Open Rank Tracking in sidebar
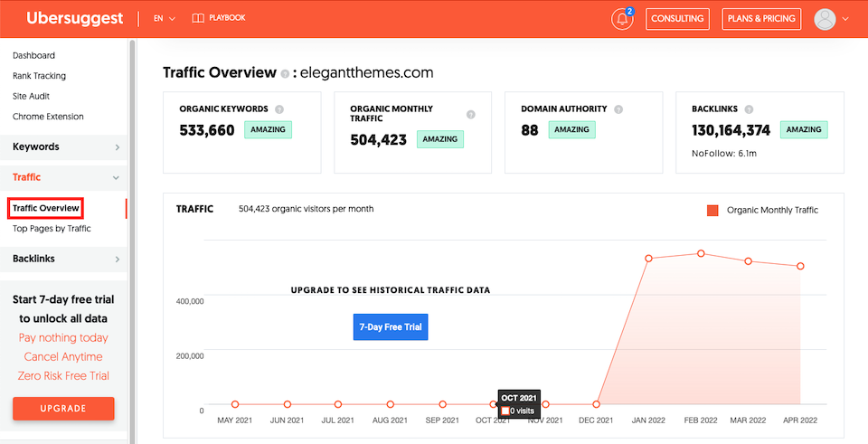This screenshot has height=444, width=868. click(39, 76)
